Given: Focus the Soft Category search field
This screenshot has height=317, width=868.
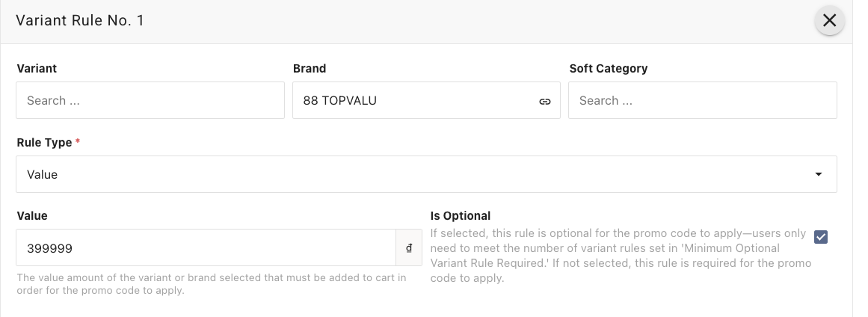Looking at the screenshot, I should 702,100.
